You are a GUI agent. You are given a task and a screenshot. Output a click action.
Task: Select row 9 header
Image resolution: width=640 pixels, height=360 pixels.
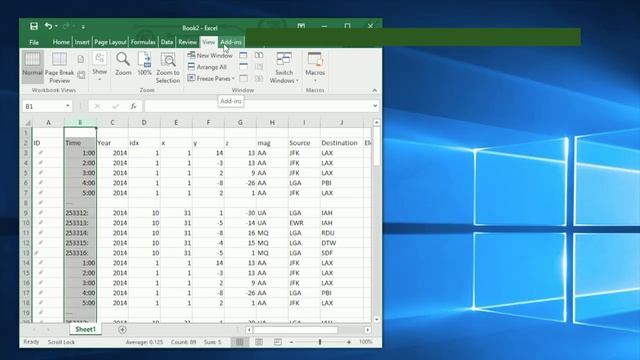27,213
